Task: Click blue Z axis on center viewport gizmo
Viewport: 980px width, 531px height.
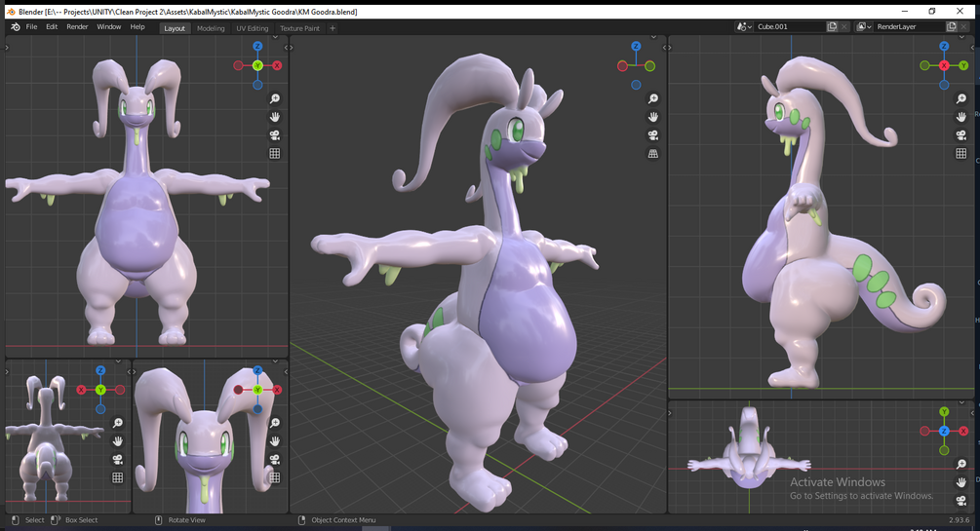Action: pyautogui.click(x=636, y=46)
